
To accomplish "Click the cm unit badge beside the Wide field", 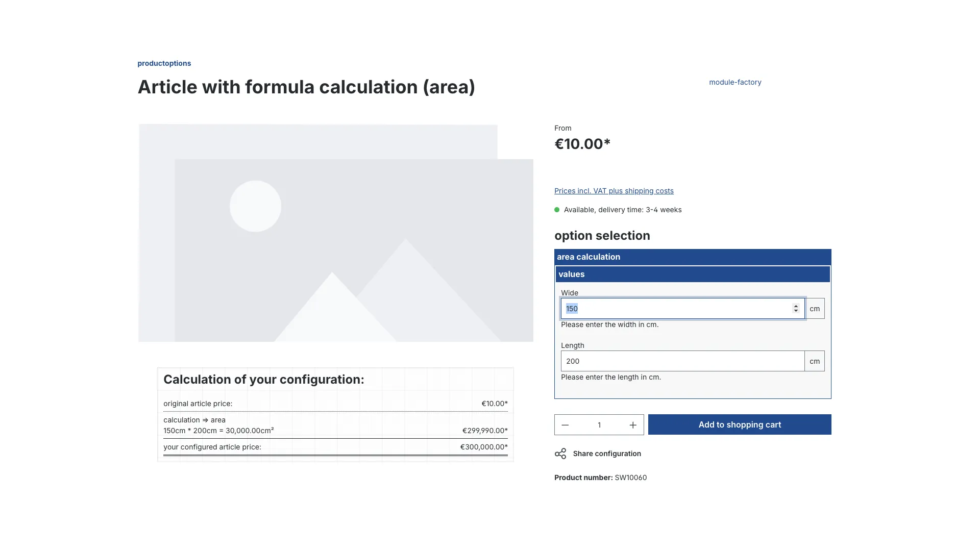I will pyautogui.click(x=815, y=308).
